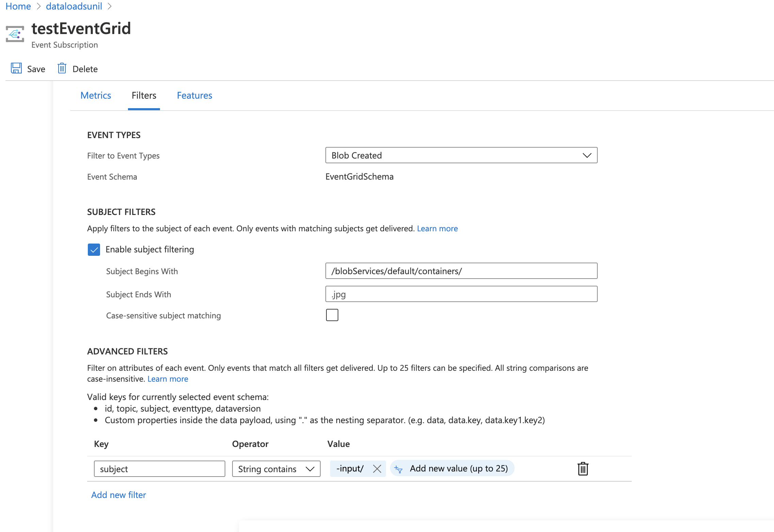Image resolution: width=774 pixels, height=532 pixels.
Task: Open Learn more under Subject Filters
Action: (x=437, y=228)
